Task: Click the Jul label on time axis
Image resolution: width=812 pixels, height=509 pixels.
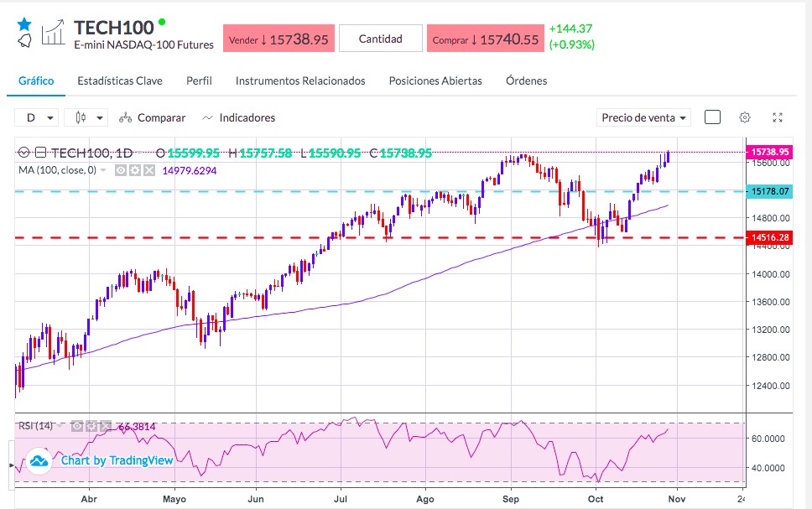Action: 341,499
